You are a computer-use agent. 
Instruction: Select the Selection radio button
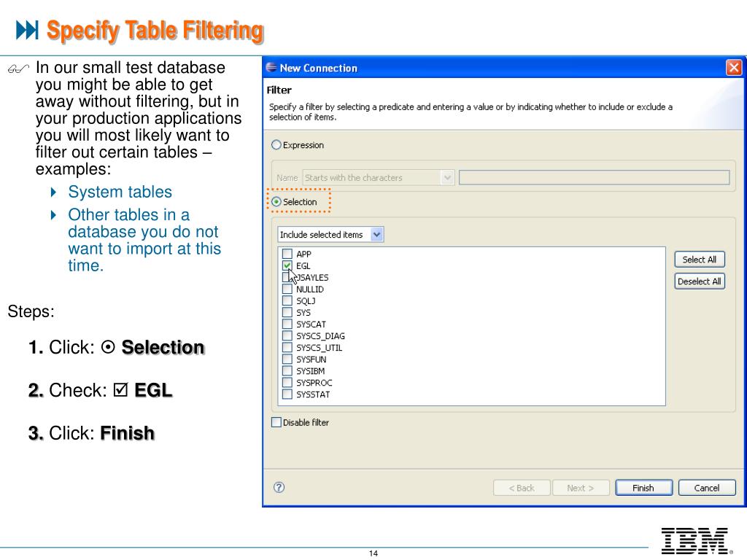point(276,202)
